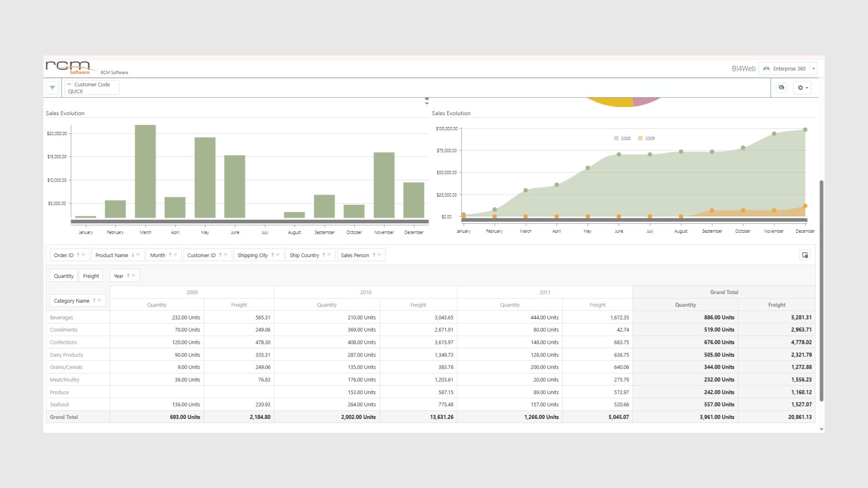Image resolution: width=868 pixels, height=488 pixels.
Task: Click the Enterprise 360 button
Action: pyautogui.click(x=784, y=69)
